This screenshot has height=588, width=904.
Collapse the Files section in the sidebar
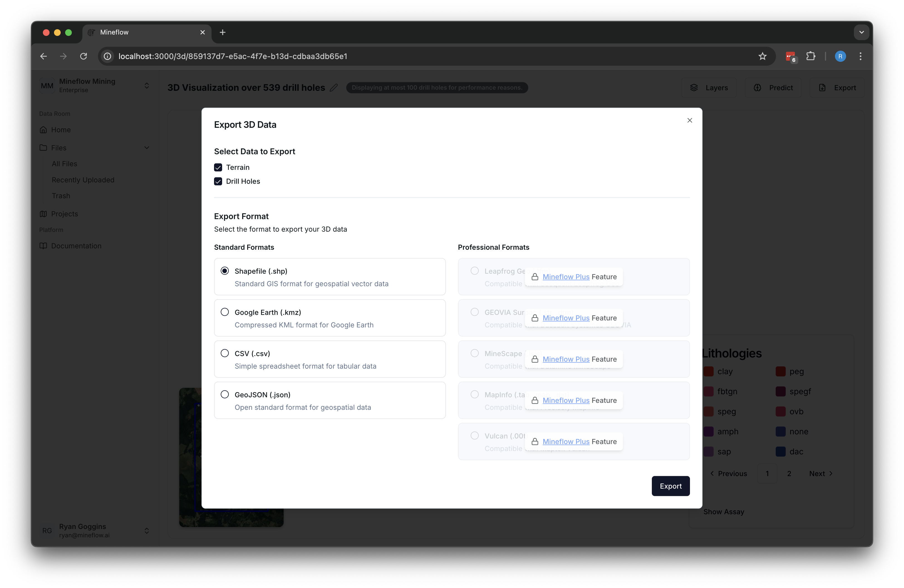[x=147, y=147]
